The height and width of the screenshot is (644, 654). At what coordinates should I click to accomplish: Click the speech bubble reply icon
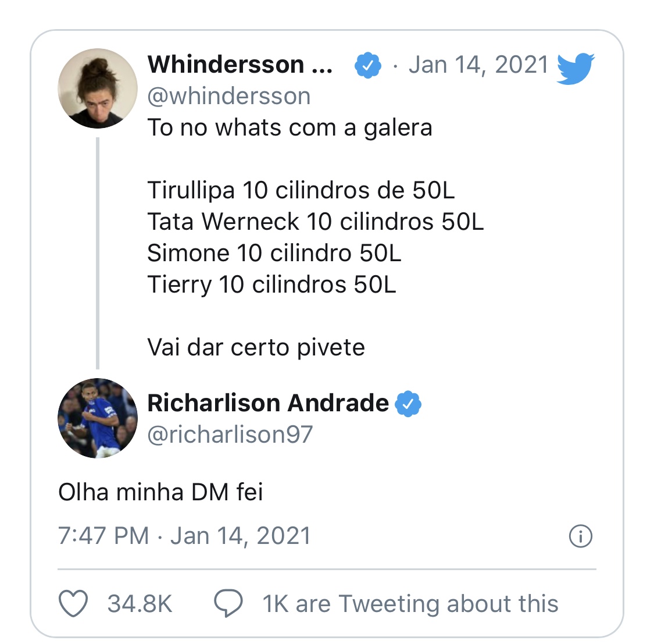pos(228,603)
